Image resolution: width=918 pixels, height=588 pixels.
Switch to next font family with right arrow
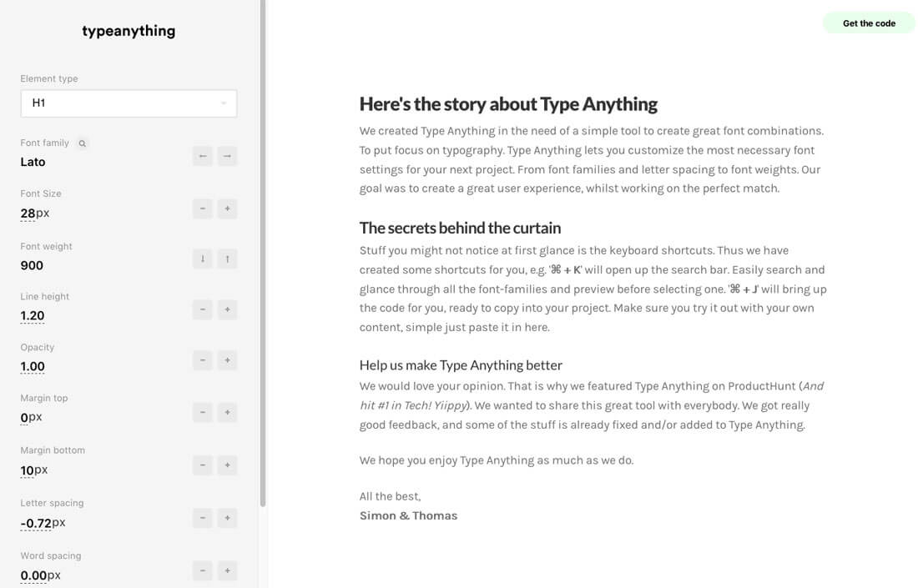point(226,156)
